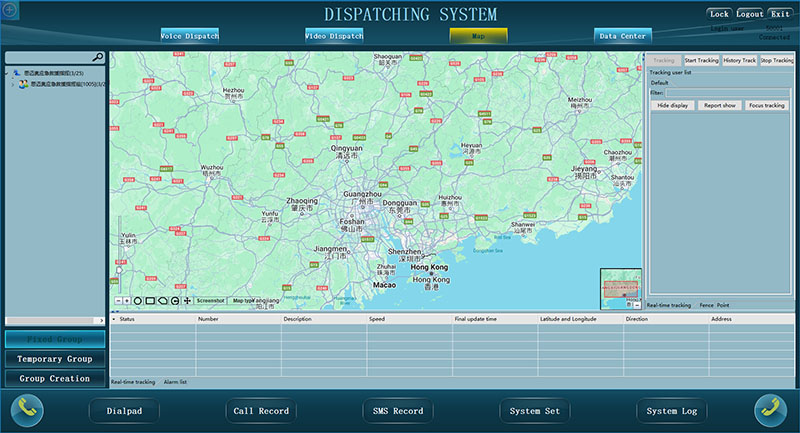
Task: Click the Logout button
Action: 749,14
